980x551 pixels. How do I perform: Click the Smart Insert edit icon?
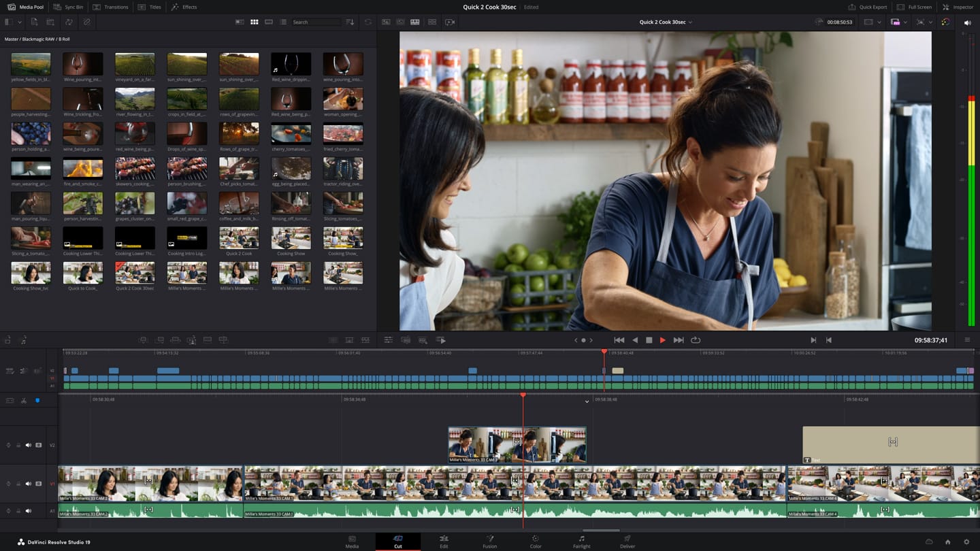coord(143,339)
